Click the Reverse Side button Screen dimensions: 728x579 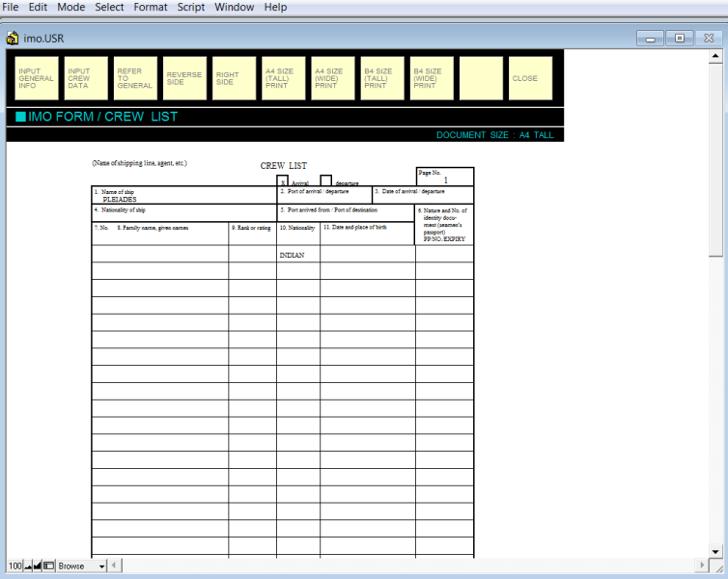coord(184,78)
